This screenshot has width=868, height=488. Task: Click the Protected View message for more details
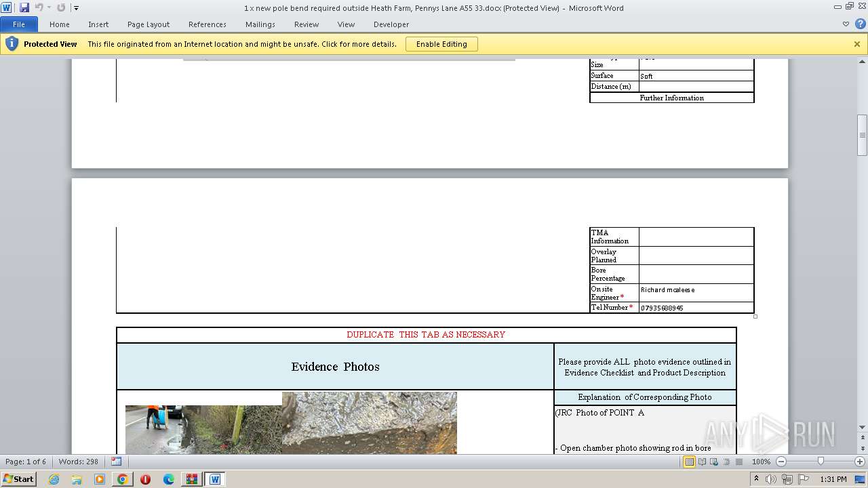click(x=242, y=44)
